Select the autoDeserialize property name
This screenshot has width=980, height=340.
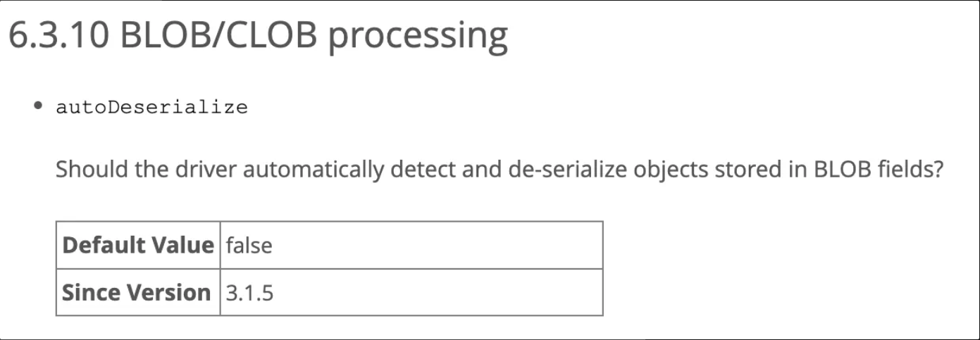(x=151, y=108)
